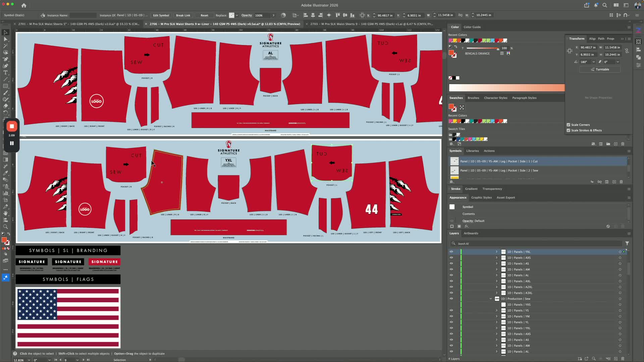Select the Eyedropper tool
The width and height of the screenshot is (644, 362).
[x=5, y=173]
